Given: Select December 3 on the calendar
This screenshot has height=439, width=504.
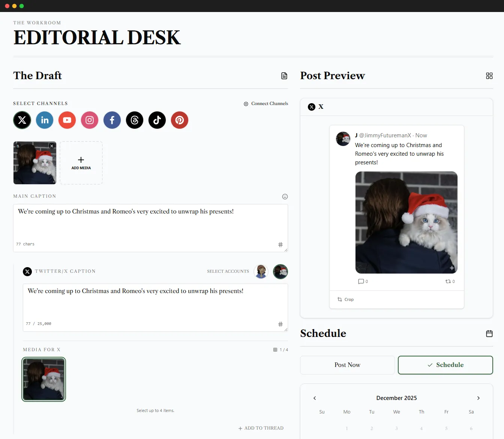Looking at the screenshot, I should (396, 428).
